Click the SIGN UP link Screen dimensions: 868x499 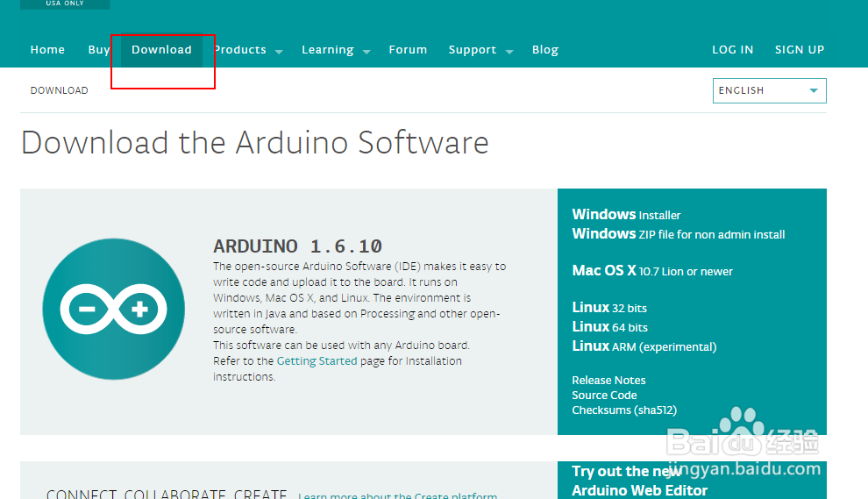(x=800, y=50)
